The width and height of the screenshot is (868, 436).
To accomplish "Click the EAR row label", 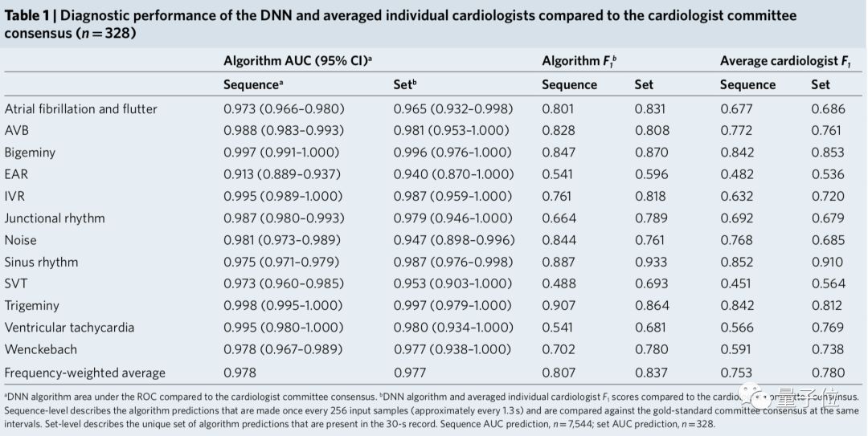I will pyautogui.click(x=17, y=173).
